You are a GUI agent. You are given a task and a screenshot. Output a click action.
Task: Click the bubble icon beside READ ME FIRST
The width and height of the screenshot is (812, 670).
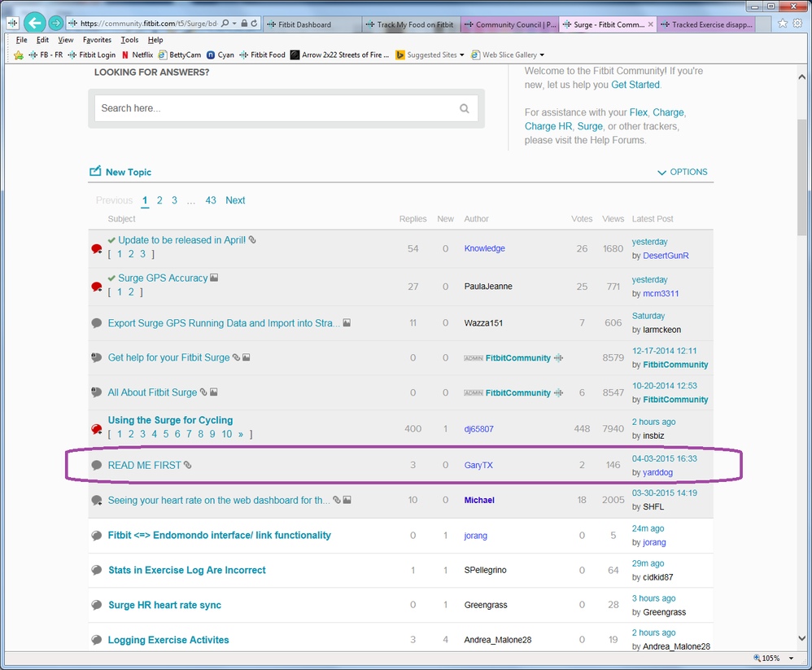point(96,465)
